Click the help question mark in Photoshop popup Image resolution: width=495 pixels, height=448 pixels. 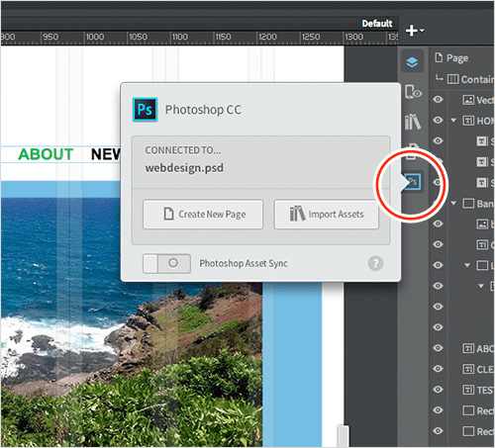click(x=375, y=263)
